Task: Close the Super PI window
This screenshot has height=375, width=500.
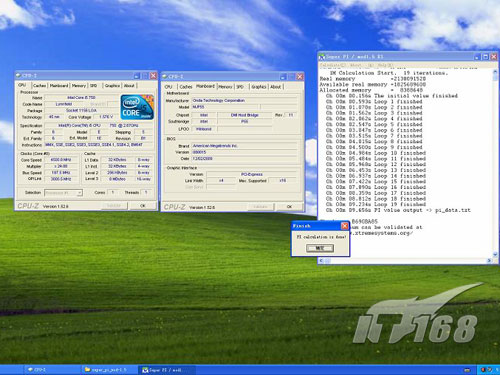Action: pyautogui.click(x=494, y=57)
